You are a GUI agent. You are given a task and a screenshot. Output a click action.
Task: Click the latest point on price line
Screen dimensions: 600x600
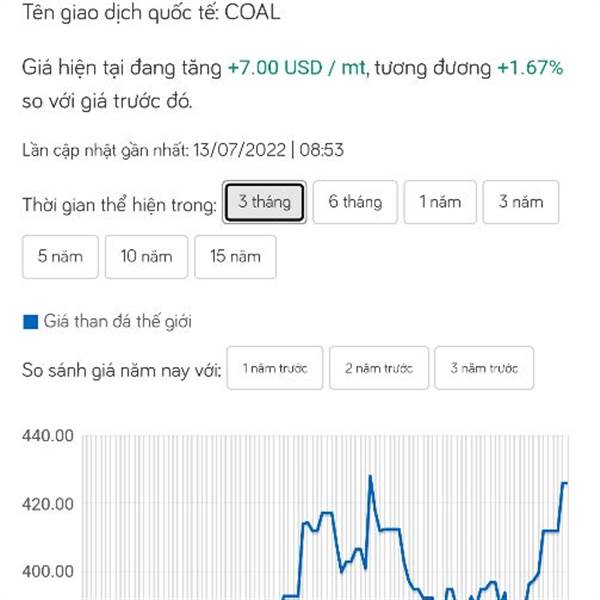tap(566, 483)
